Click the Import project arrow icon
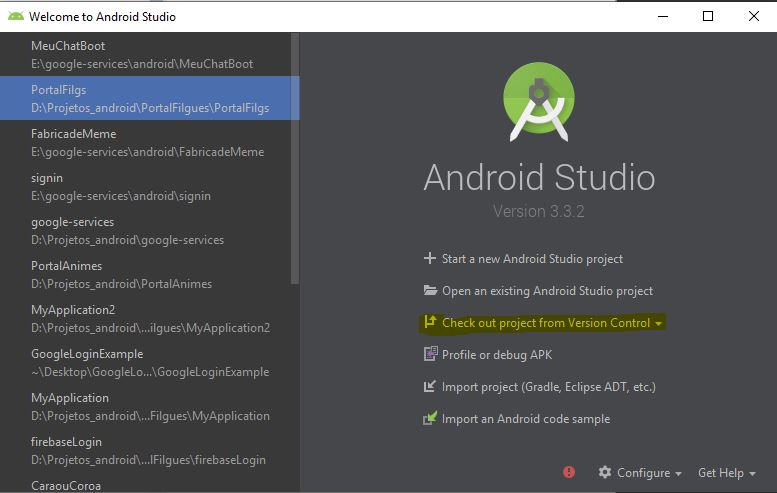The height and width of the screenshot is (493, 777). [430, 386]
